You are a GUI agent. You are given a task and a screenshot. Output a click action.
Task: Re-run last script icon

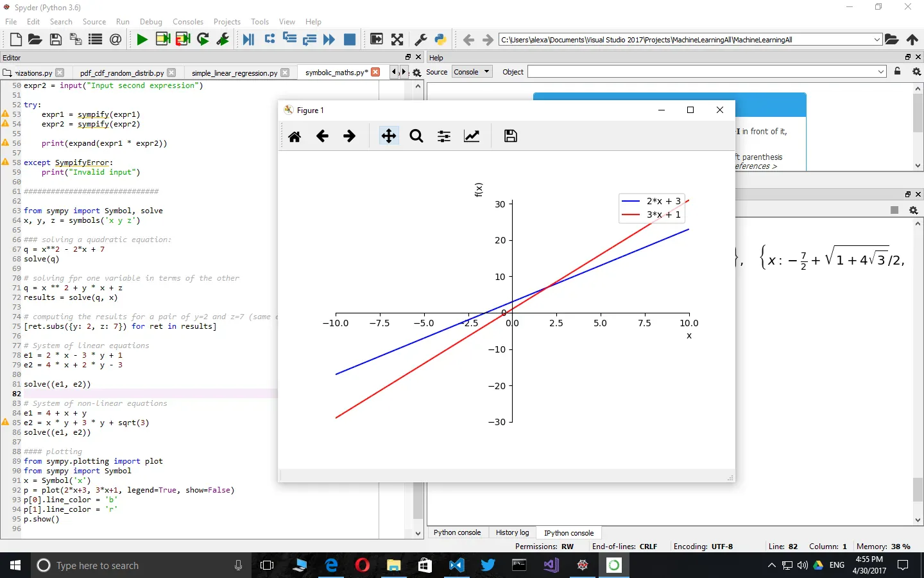pos(203,40)
